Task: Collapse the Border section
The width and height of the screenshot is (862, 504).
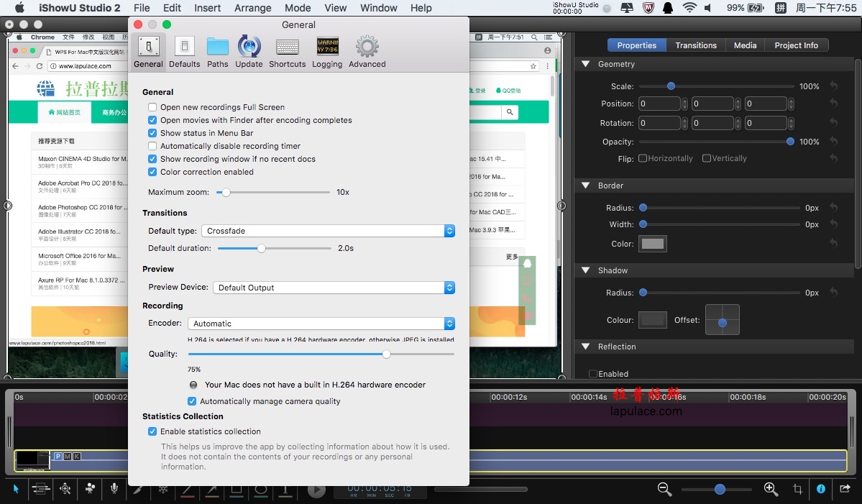Action: (585, 185)
